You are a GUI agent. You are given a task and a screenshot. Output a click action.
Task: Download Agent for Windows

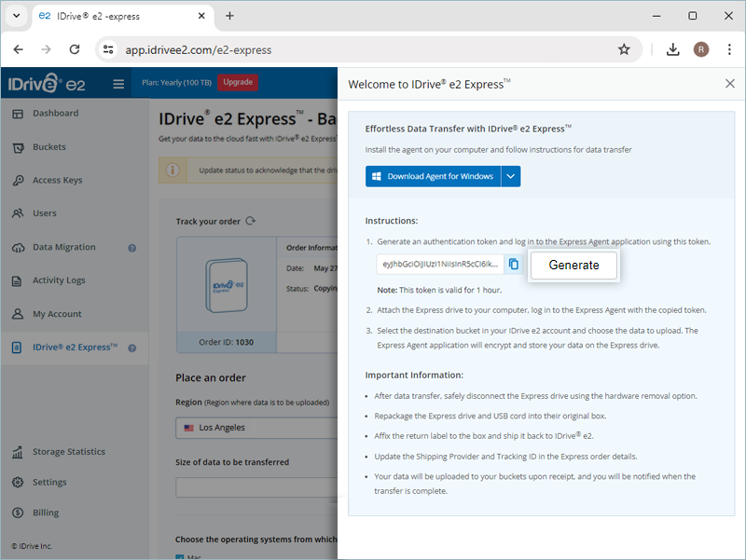pos(433,176)
